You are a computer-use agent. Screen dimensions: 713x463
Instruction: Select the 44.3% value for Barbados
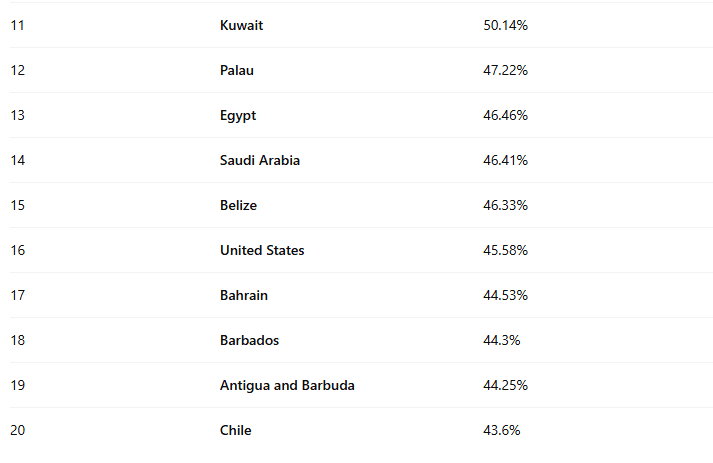point(502,340)
